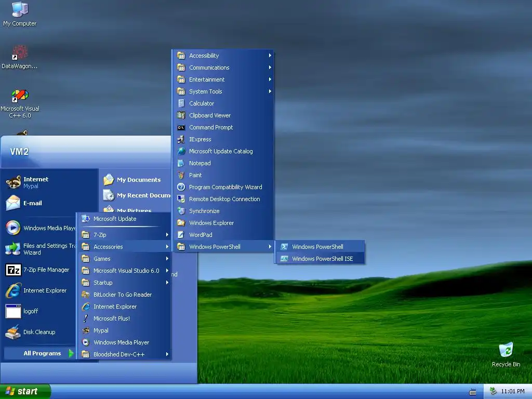532x399 pixels.
Task: Click the All Programs label
Action: click(x=42, y=353)
